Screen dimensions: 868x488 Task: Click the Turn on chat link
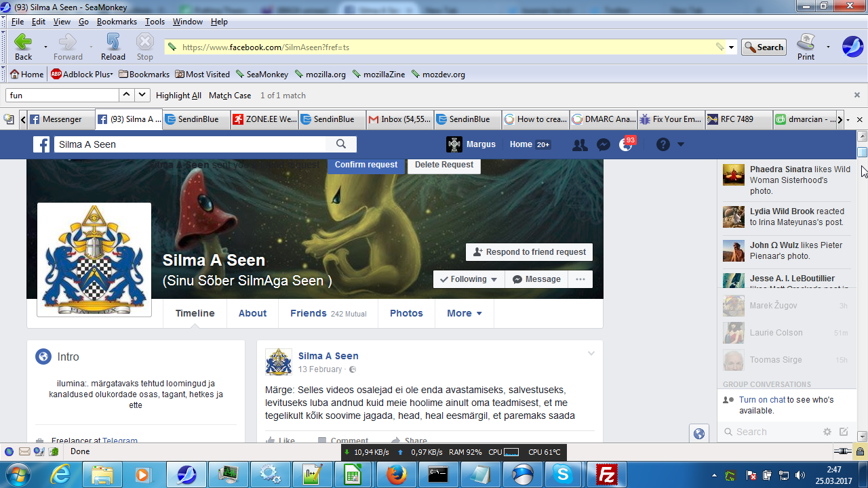tap(762, 400)
